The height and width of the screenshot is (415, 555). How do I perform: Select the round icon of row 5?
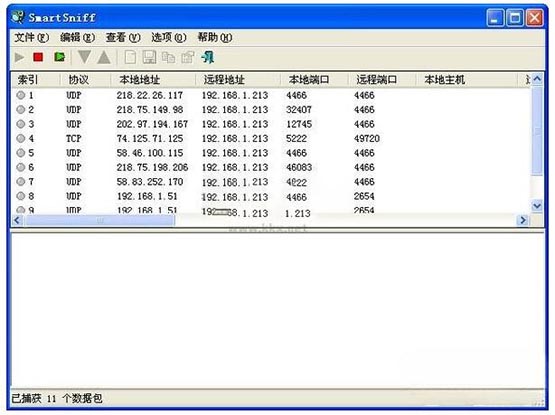coord(21,153)
